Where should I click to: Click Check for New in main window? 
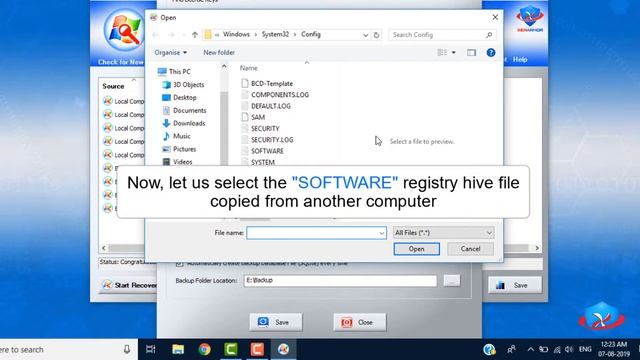pyautogui.click(x=121, y=62)
